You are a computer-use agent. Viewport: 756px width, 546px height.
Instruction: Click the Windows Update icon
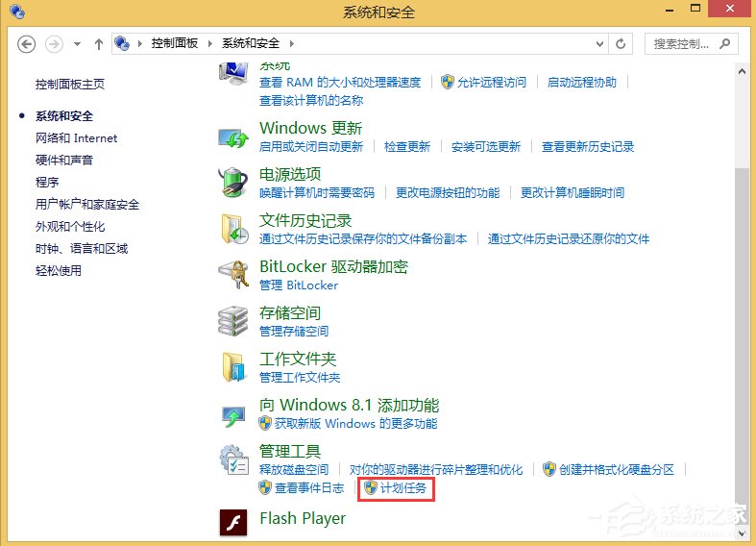pos(234,136)
